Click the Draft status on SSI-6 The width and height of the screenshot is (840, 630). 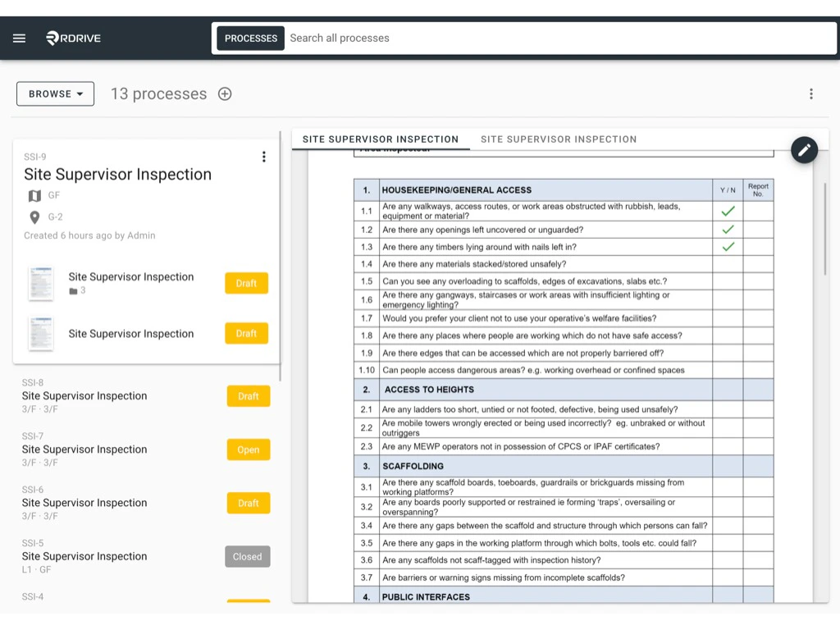point(248,504)
